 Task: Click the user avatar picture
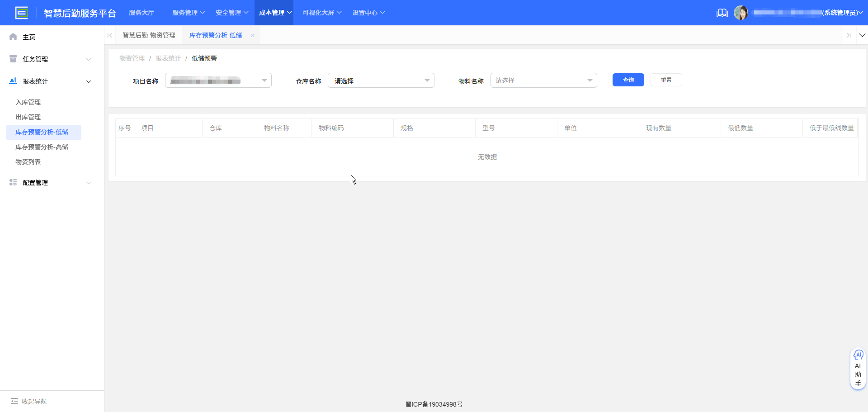tap(741, 13)
